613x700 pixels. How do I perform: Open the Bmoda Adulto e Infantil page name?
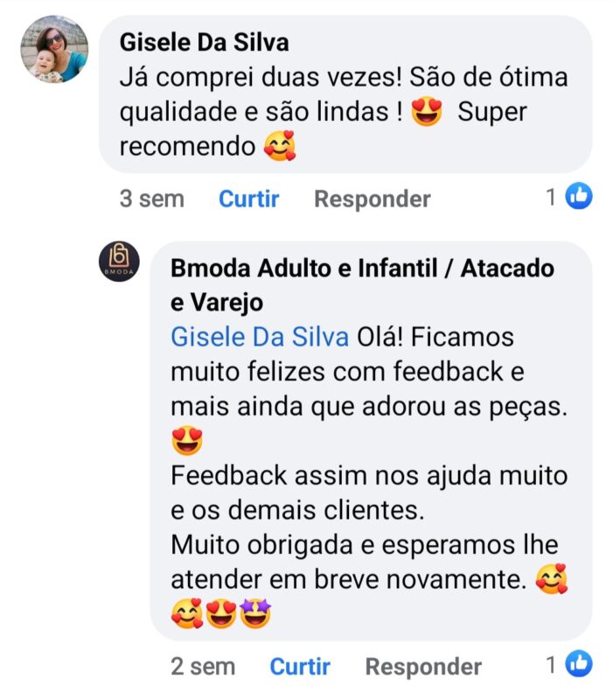pos(362,285)
